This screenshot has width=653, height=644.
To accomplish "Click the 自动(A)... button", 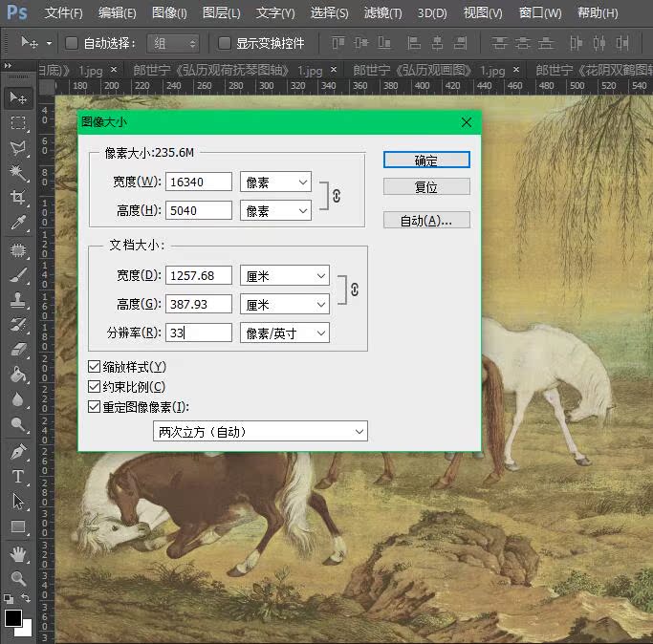I will tap(426, 220).
